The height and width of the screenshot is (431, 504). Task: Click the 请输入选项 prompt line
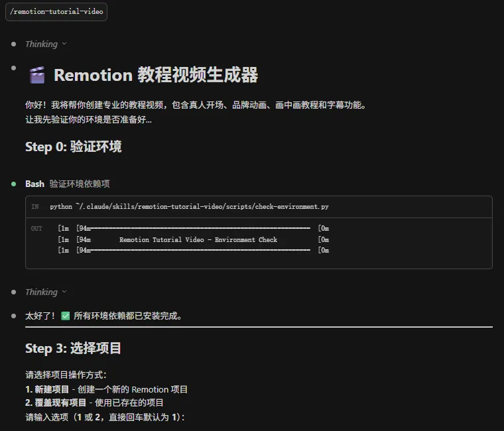point(105,417)
